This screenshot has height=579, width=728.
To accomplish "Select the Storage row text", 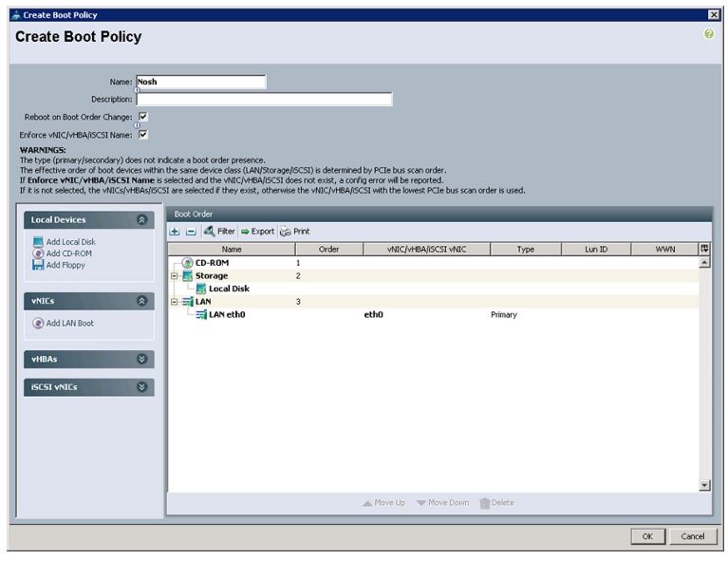I will [x=212, y=276].
